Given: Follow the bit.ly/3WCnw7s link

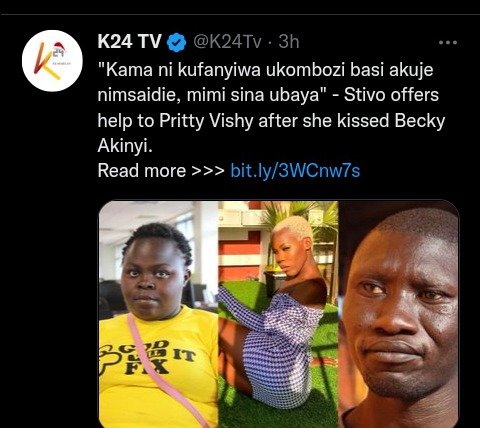Looking at the screenshot, I should click(295, 171).
